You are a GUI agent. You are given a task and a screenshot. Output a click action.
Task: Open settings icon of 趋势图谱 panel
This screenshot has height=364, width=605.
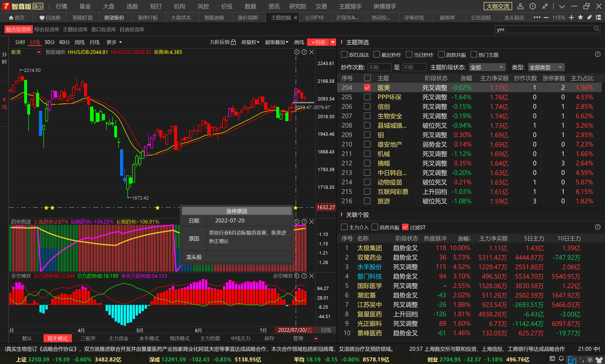click(297, 222)
